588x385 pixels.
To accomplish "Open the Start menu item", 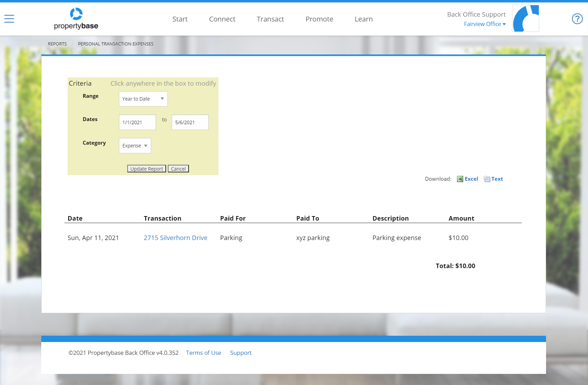I will (x=180, y=19).
